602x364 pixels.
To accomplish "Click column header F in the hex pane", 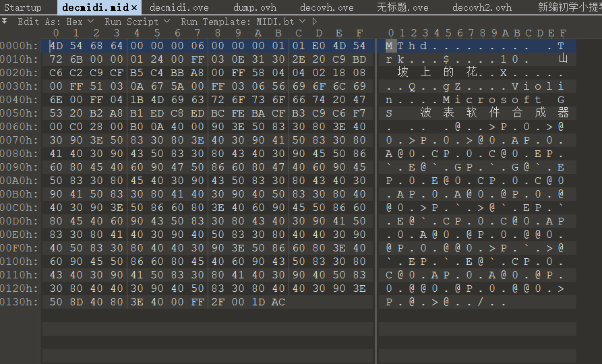I will [x=359, y=34].
